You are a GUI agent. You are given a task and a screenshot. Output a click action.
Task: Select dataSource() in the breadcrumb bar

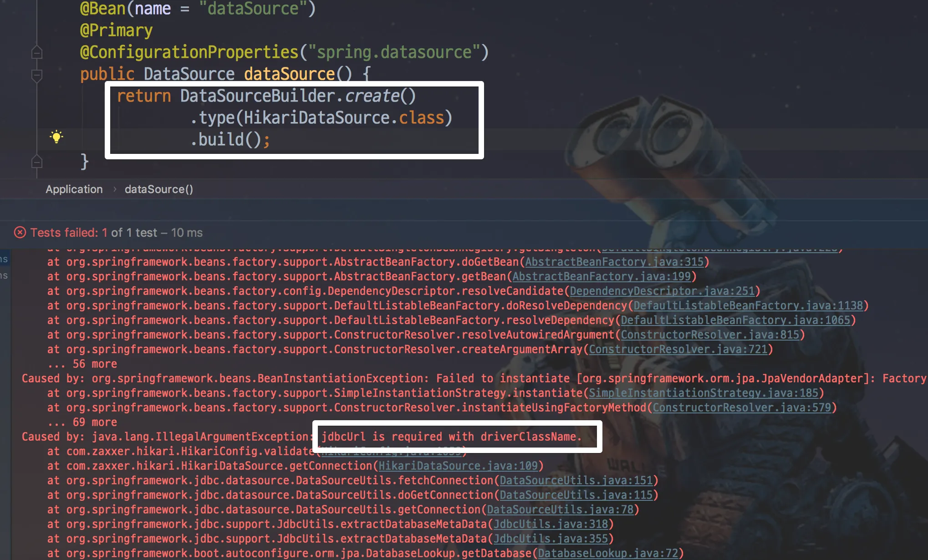pos(159,189)
